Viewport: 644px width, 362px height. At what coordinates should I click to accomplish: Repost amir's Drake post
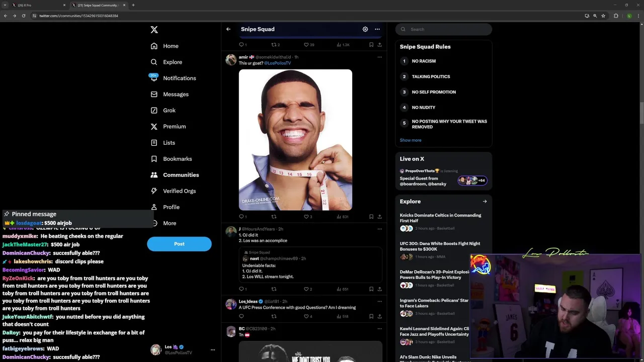[274, 217]
